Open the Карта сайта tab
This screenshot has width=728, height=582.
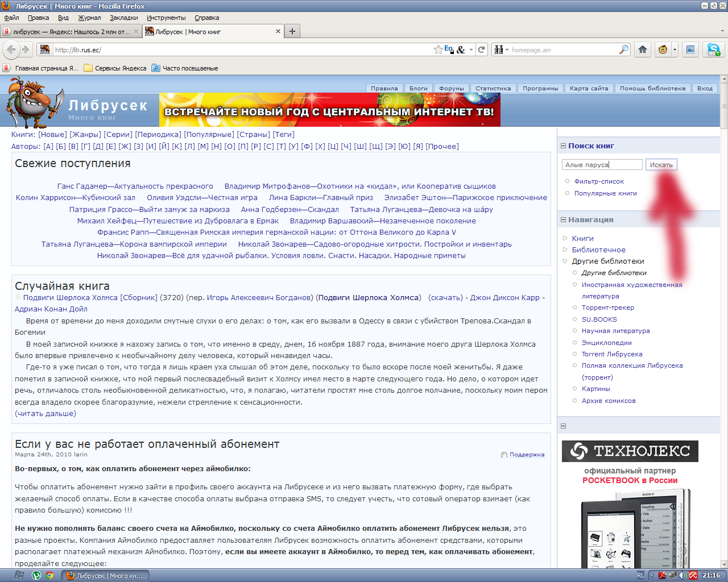pyautogui.click(x=589, y=88)
